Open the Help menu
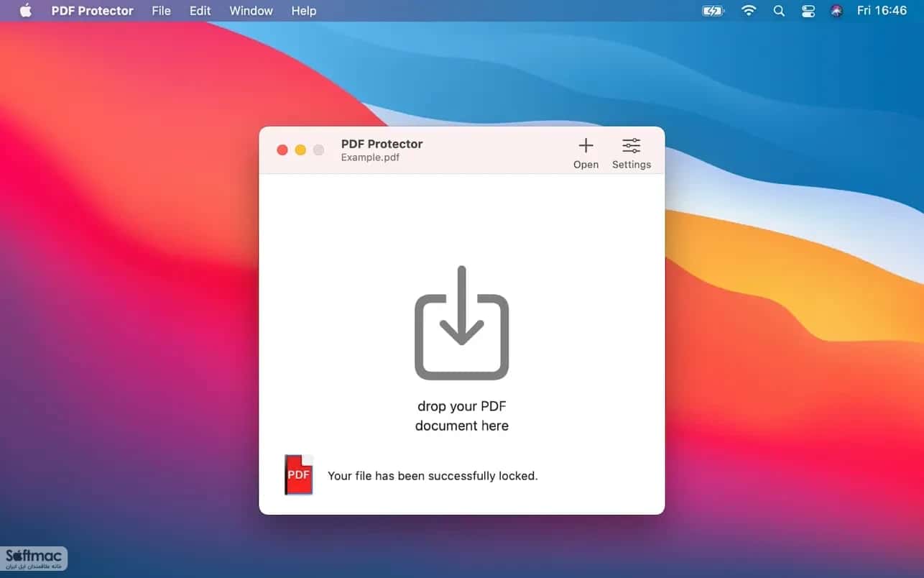 [x=304, y=11]
